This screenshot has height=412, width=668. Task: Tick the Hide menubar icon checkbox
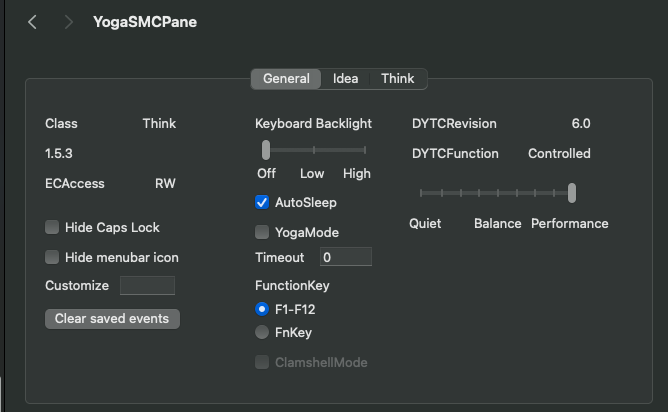pos(52,257)
